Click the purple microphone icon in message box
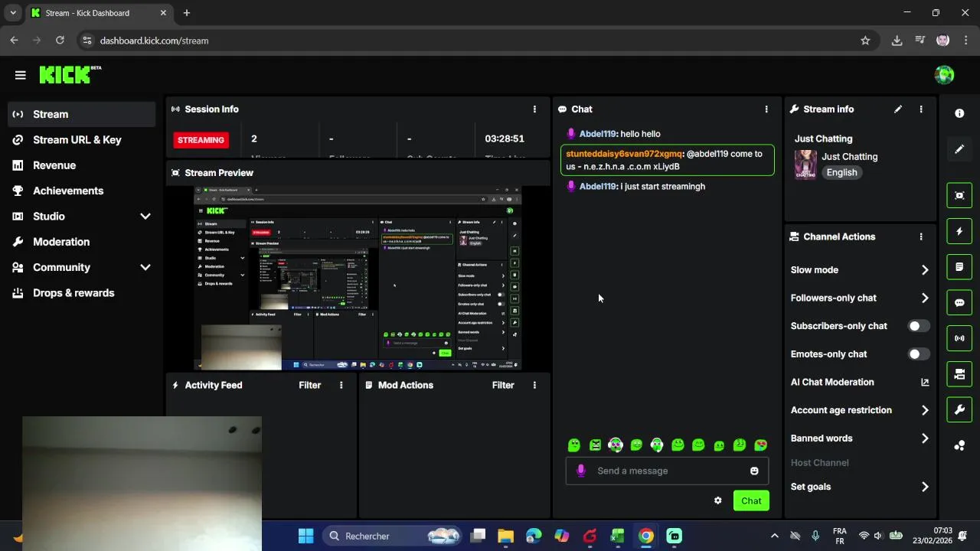The image size is (980, 551). click(x=581, y=471)
